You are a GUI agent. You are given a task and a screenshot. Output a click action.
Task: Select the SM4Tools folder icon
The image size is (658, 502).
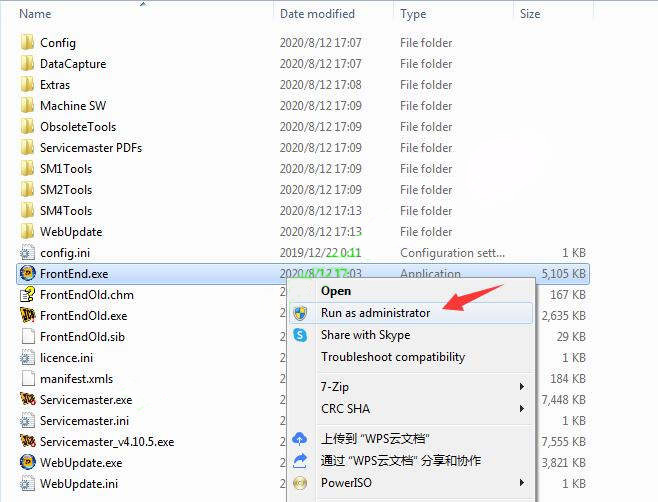pyautogui.click(x=27, y=210)
